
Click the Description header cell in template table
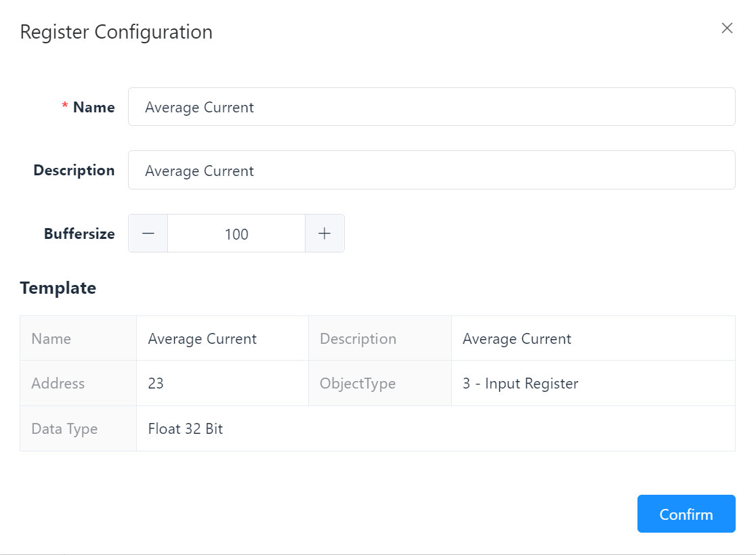pos(358,338)
